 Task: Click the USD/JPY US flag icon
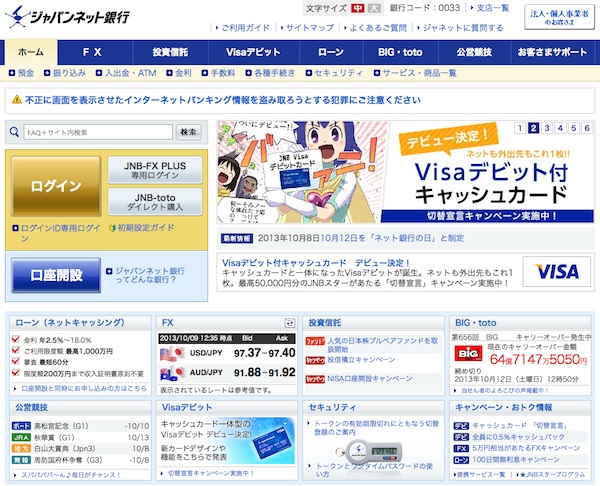pyautogui.click(x=171, y=353)
